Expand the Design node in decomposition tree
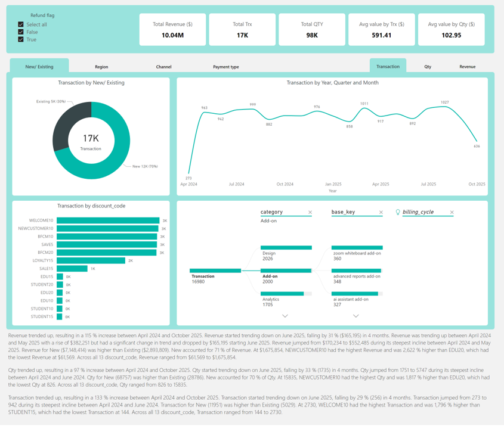Screen dimensions: 504x429 coord(286,248)
